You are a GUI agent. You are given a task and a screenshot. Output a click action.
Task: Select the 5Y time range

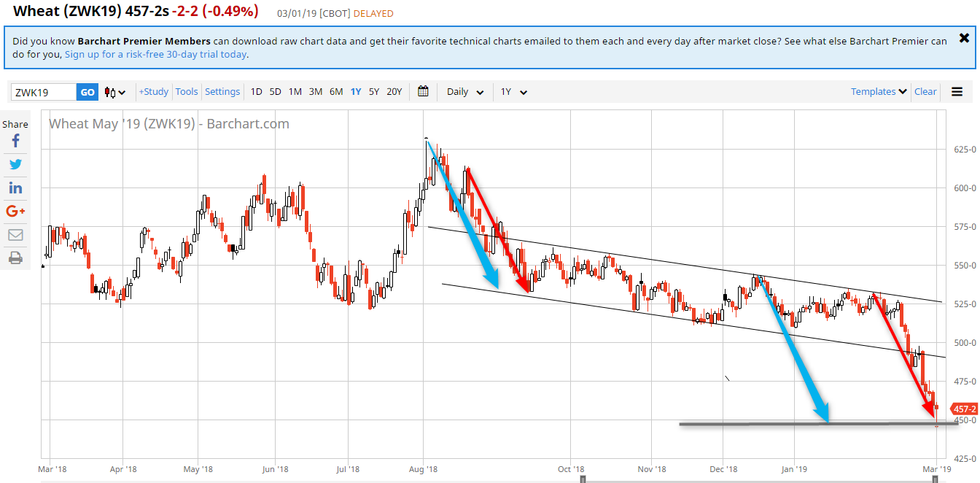pos(374,91)
